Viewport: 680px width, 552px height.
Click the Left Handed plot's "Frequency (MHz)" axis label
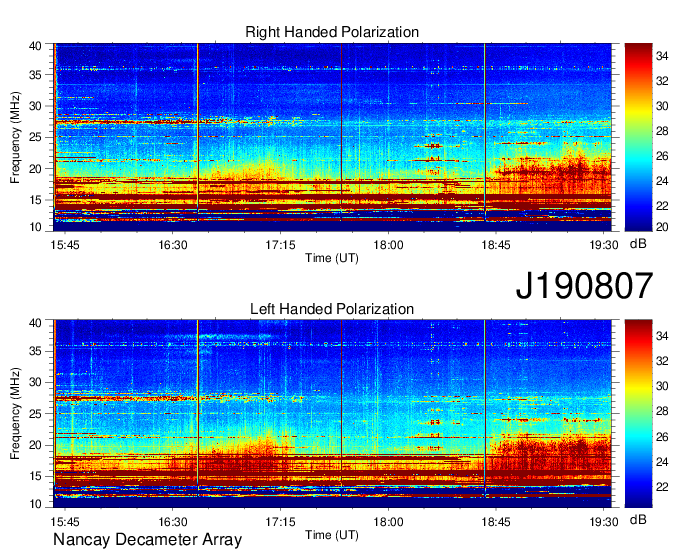(x=16, y=414)
